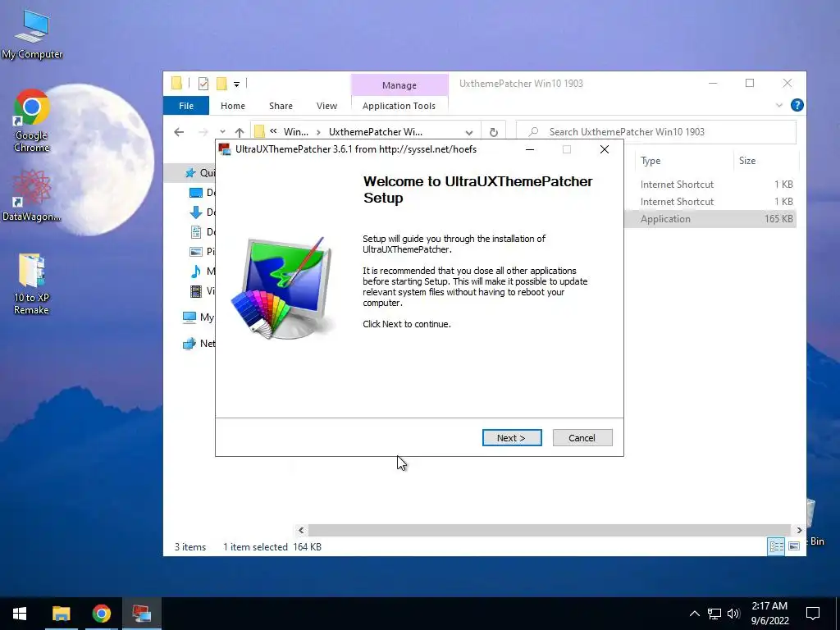This screenshot has width=840, height=630.
Task: Switch to the Share ribbon tab
Action: (x=281, y=106)
